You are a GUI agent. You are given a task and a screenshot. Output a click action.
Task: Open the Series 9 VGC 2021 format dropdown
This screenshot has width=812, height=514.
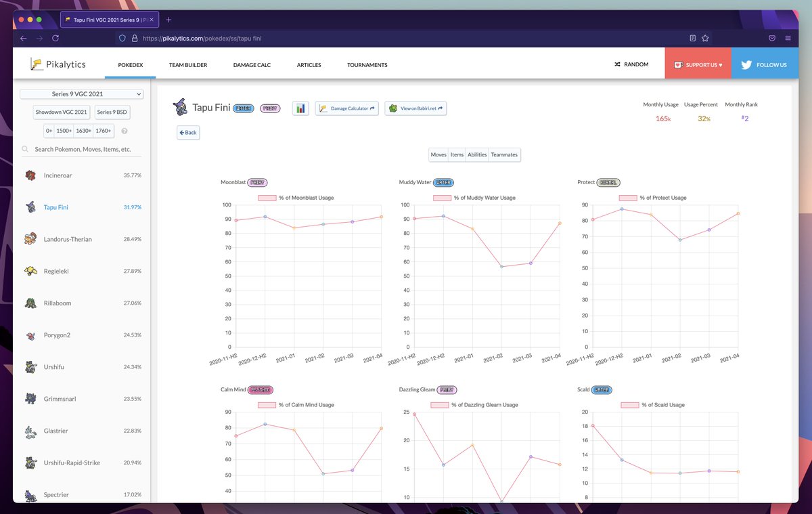[81, 93]
